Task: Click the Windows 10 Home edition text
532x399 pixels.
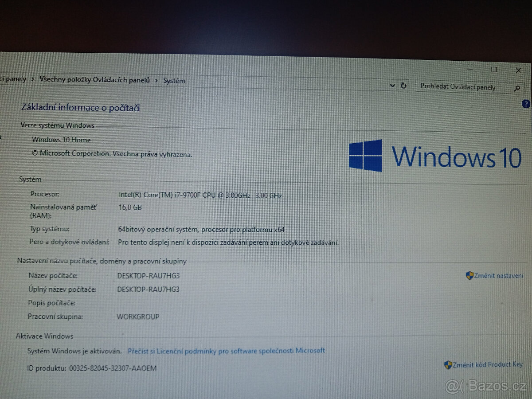Action: pos(61,140)
